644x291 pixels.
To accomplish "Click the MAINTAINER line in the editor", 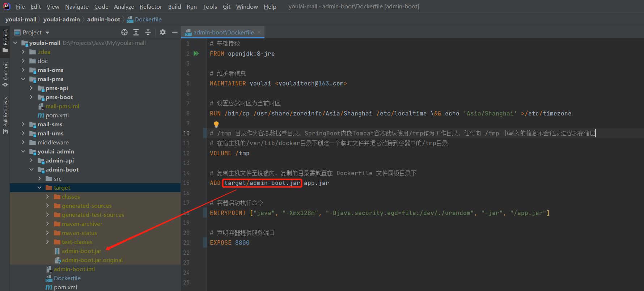I will (x=278, y=83).
